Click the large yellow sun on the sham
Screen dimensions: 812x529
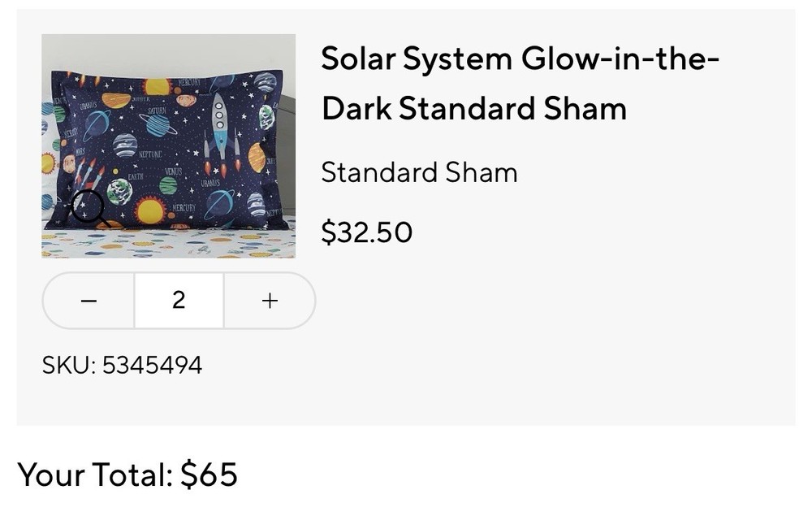coord(150,210)
